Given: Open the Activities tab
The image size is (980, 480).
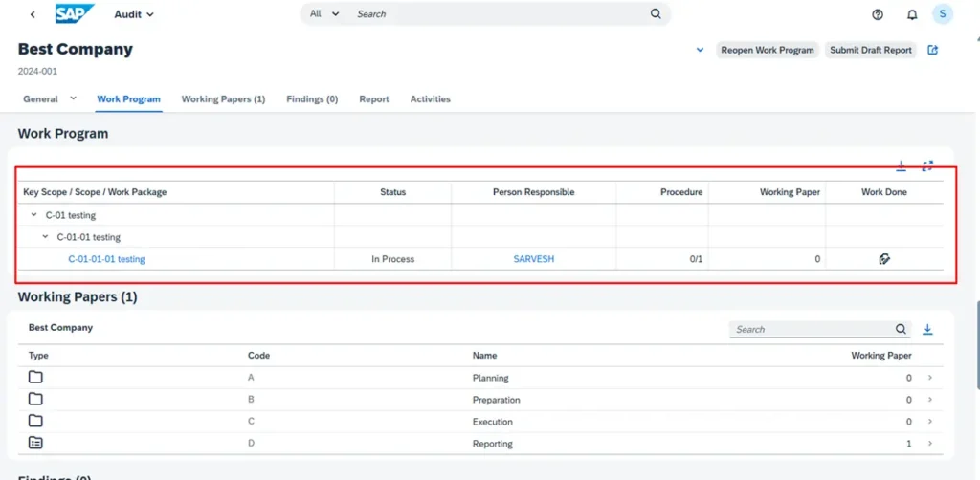Looking at the screenshot, I should tap(430, 99).
